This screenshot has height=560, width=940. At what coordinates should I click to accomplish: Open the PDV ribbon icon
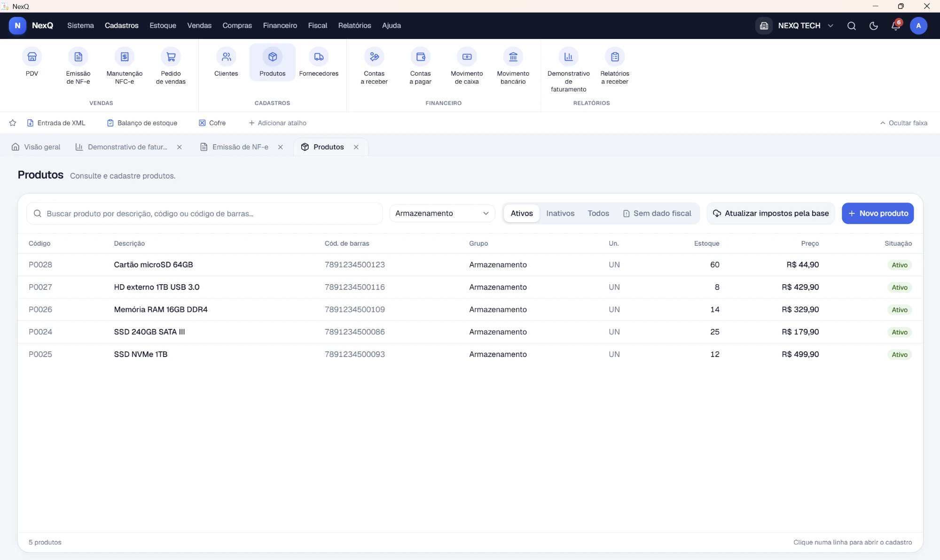click(32, 57)
